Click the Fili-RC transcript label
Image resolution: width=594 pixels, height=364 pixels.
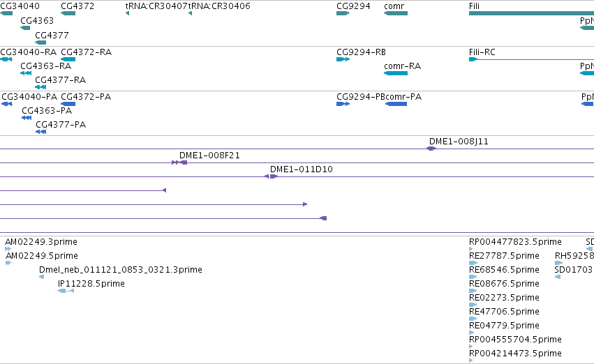point(482,52)
